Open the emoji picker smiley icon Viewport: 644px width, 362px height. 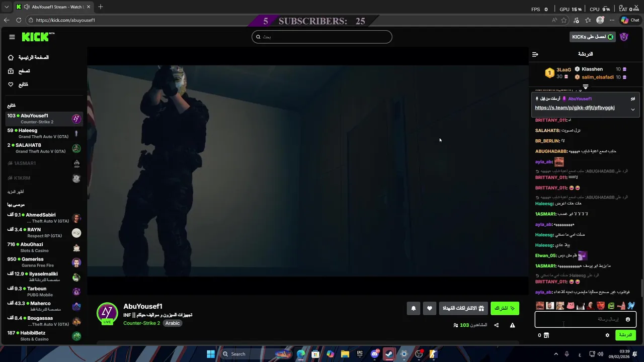(627, 319)
